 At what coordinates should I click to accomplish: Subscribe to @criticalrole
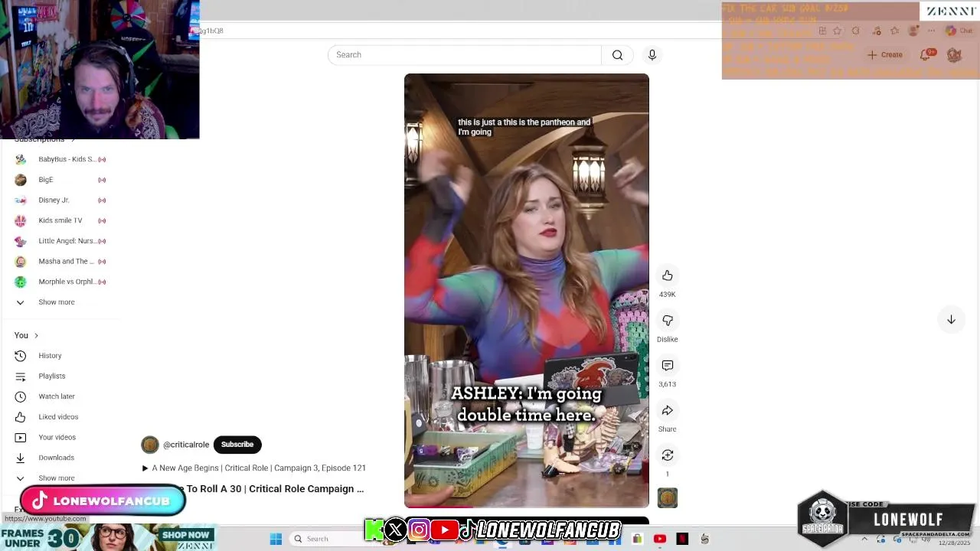click(x=237, y=445)
